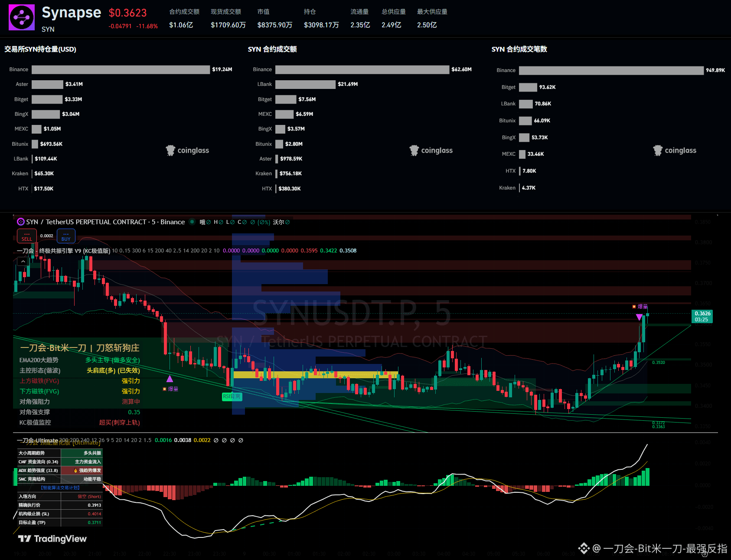
Task: Click the Binance bar in 交易所SYN持仓量 chart
Action: tap(121, 69)
